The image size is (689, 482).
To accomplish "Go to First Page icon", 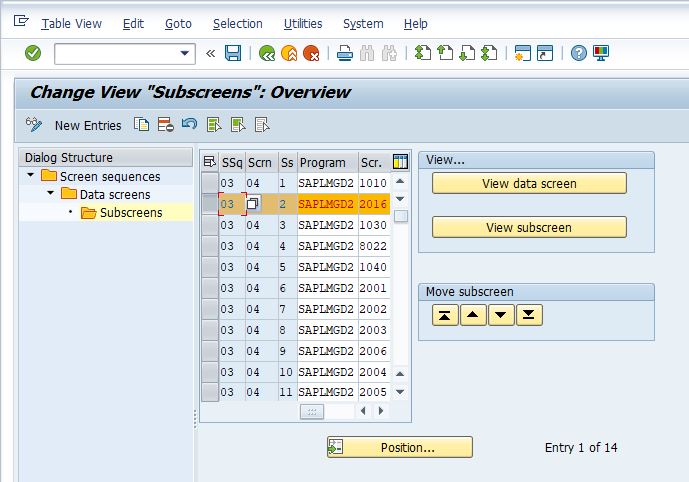I will coord(423,53).
